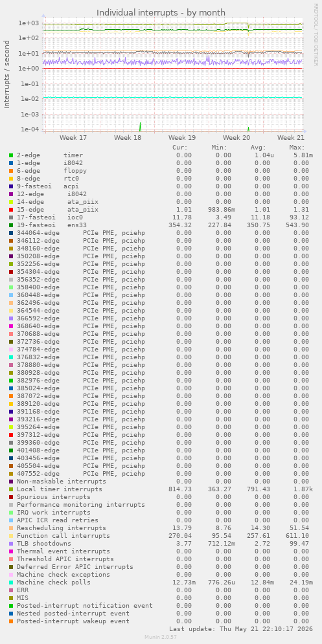
Task: Click the Munin 2.0.57 footer text
Action: tap(161, 637)
